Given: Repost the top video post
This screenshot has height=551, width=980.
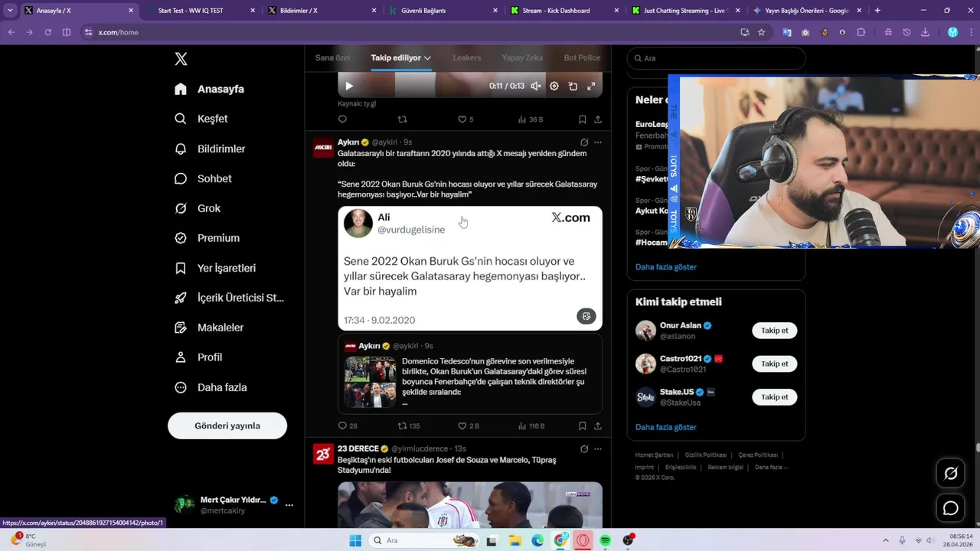Looking at the screenshot, I should point(403,119).
